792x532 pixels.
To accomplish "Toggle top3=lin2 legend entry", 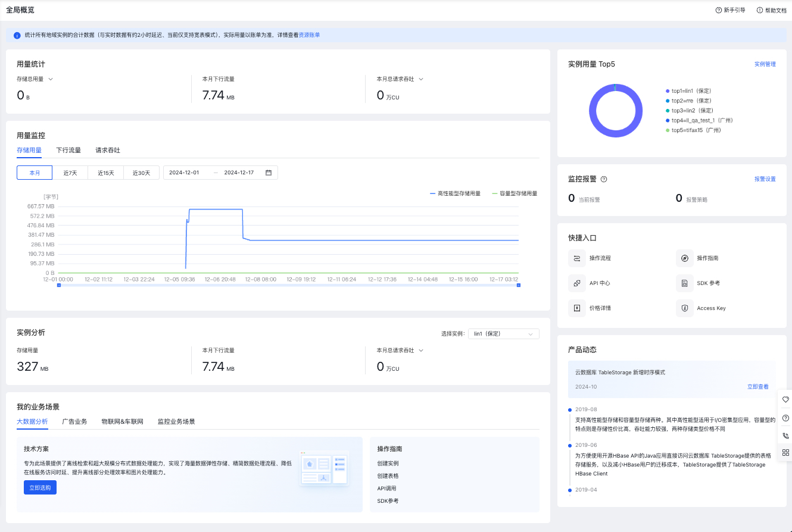I will click(689, 110).
